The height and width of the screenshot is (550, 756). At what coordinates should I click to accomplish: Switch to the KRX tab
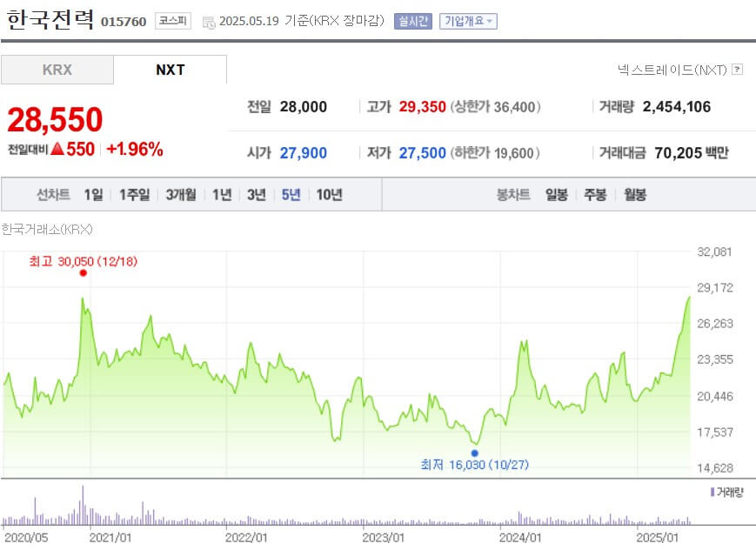(x=57, y=70)
